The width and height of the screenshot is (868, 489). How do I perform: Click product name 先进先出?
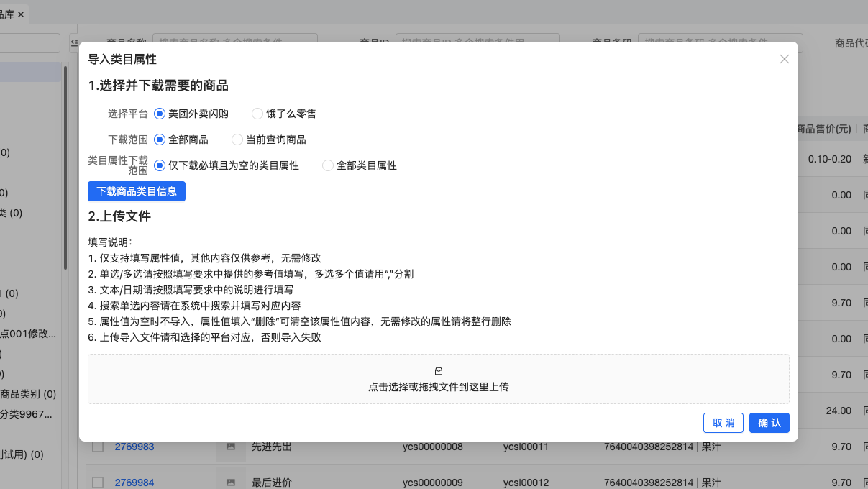(x=272, y=447)
